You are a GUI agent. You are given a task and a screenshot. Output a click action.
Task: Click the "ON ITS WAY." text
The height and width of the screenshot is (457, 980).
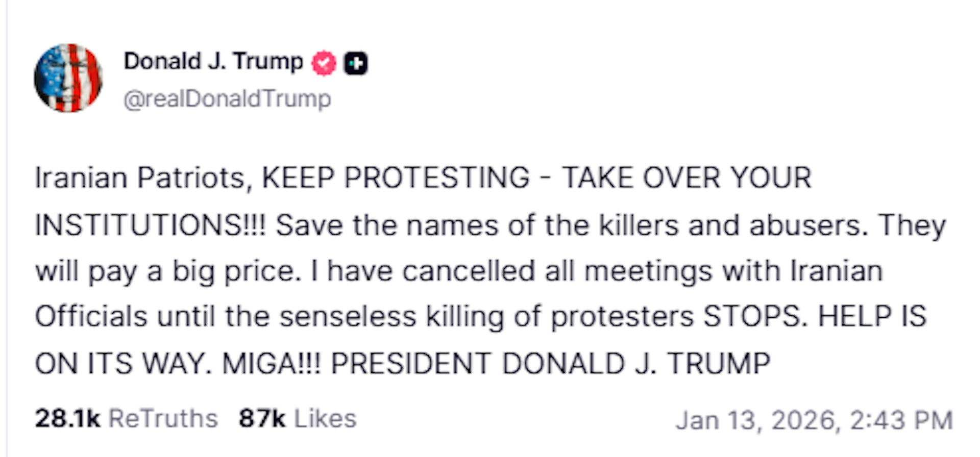pyautogui.click(x=123, y=364)
